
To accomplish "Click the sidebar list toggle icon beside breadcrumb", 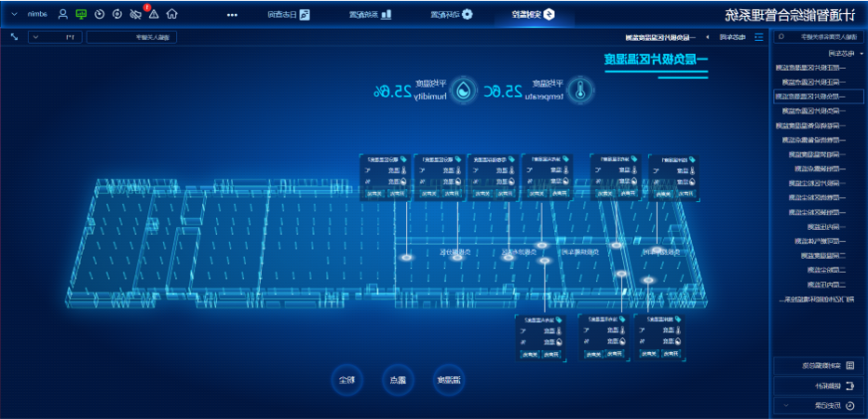I will (x=759, y=37).
